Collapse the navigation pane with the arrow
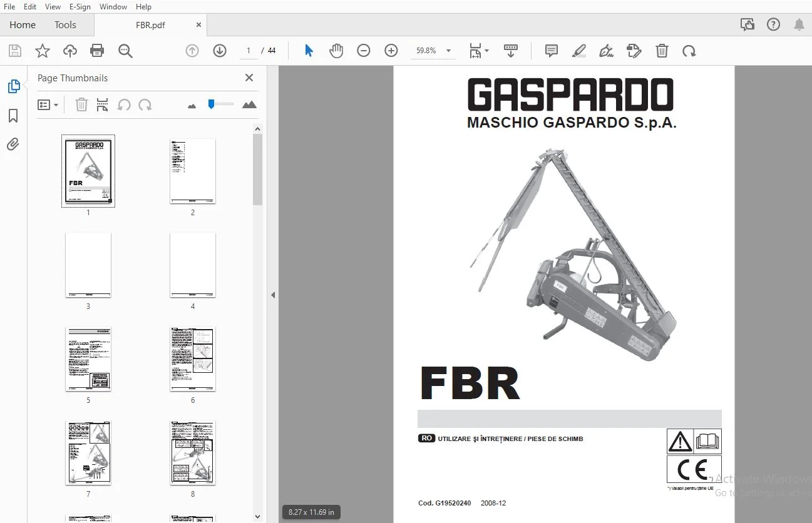The width and height of the screenshot is (812, 523). point(273,295)
